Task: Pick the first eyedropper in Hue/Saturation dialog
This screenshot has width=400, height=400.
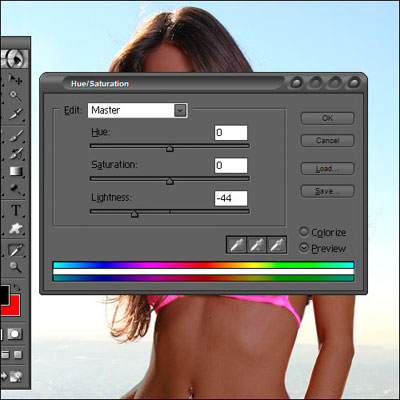Action: [236, 245]
